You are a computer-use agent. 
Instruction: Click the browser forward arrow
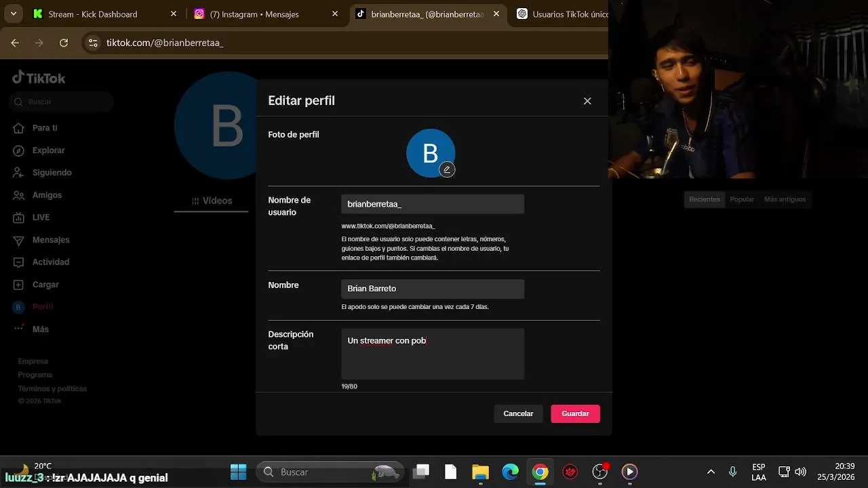tap(39, 43)
